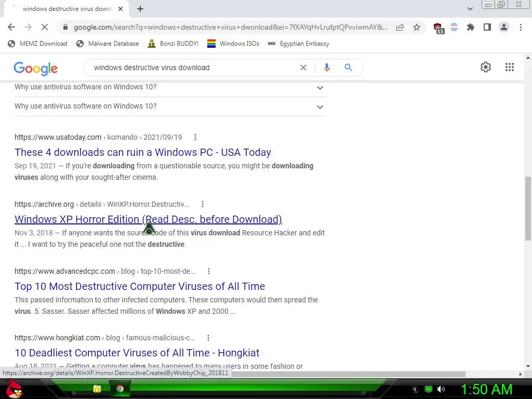Go to Google homepage via logo
This screenshot has width=532, height=399.
36,68
